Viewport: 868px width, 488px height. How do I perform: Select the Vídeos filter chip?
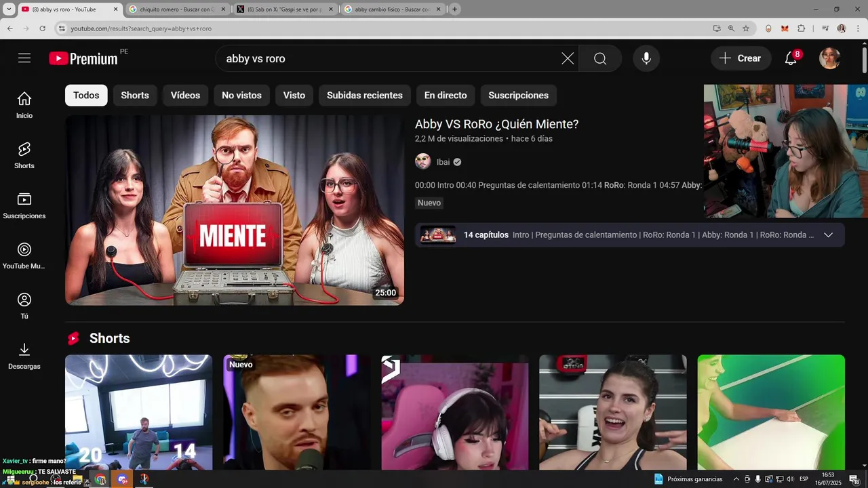pyautogui.click(x=185, y=96)
